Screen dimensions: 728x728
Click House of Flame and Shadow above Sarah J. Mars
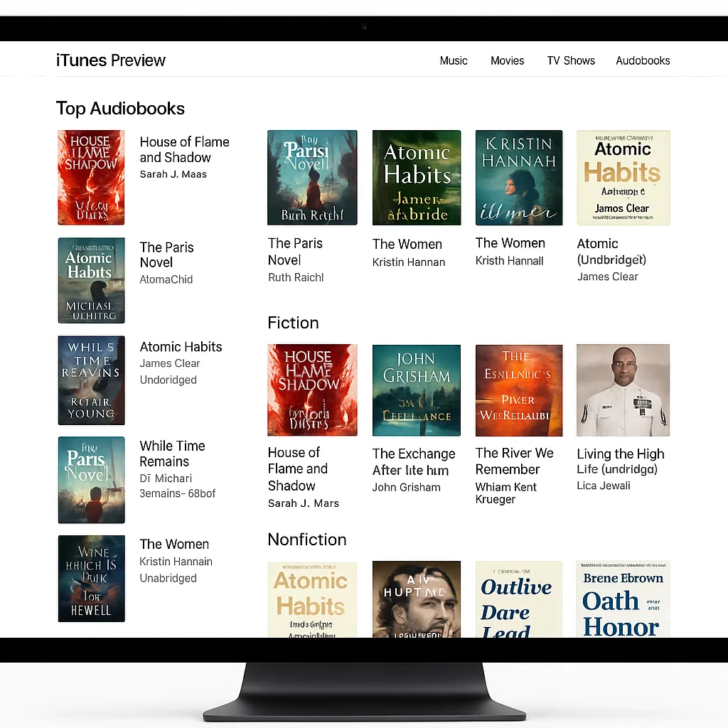click(x=298, y=469)
